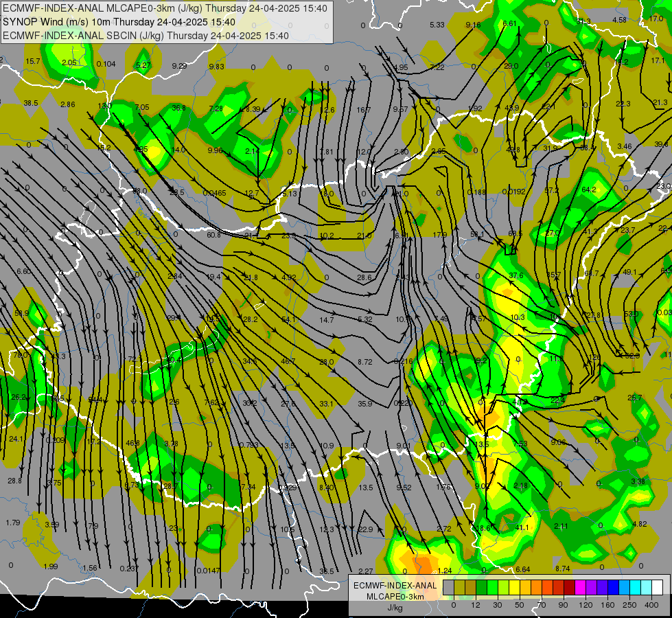Viewport: 672px width, 618px height.
Task: Click the 37.6 value on the map
Action: (516, 275)
